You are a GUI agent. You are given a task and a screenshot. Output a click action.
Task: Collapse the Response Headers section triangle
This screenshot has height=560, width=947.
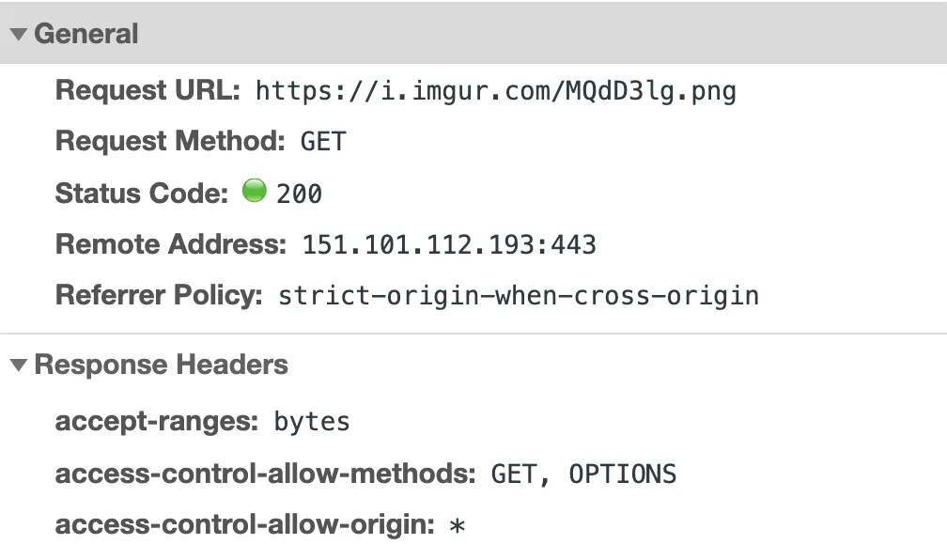pyautogui.click(x=18, y=366)
